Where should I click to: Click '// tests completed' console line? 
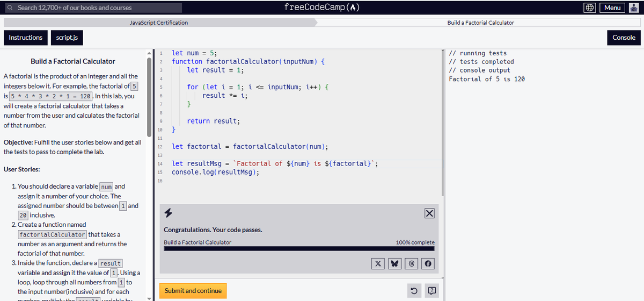[481, 62]
